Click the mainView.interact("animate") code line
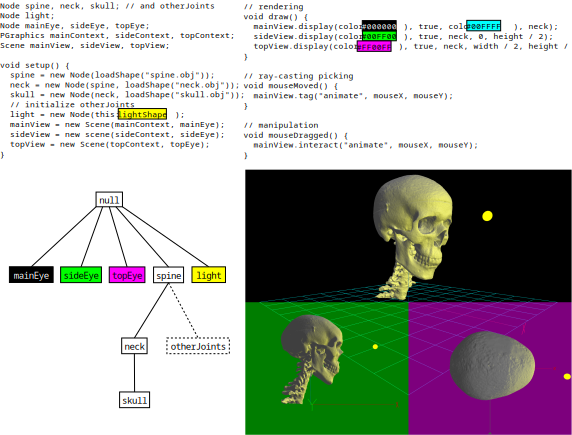 pos(366,145)
